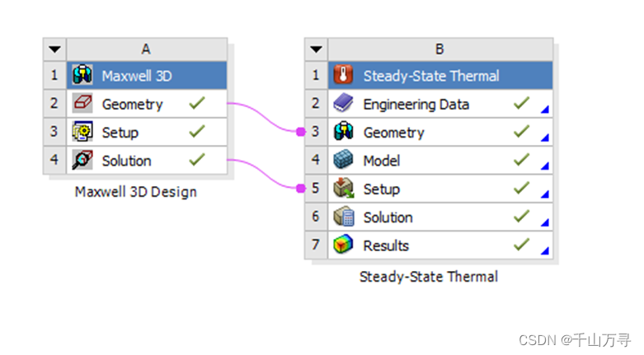Select the Results cell label
Image resolution: width=644 pixels, height=355 pixels.
(x=386, y=245)
